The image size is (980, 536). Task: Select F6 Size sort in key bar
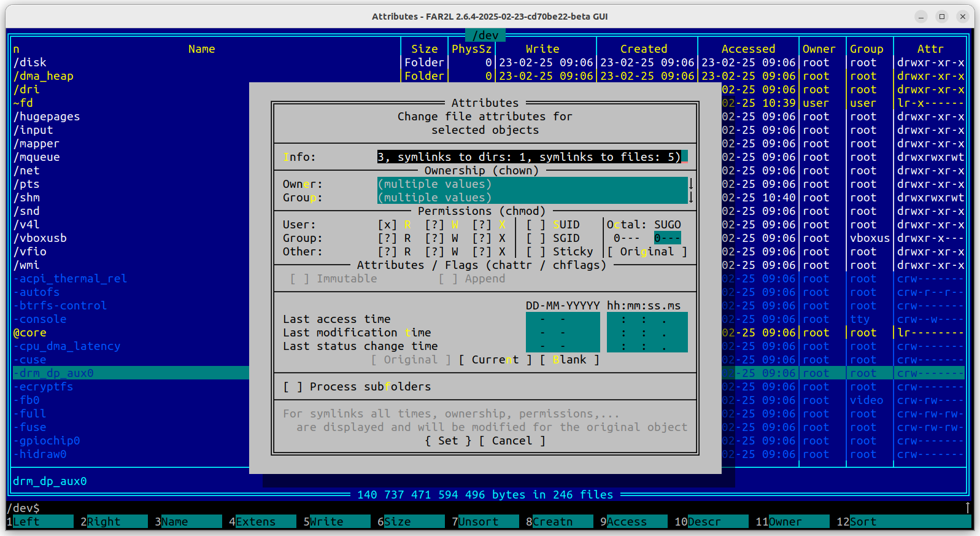[410, 522]
